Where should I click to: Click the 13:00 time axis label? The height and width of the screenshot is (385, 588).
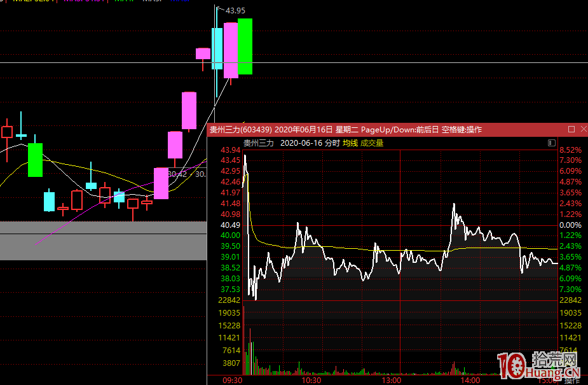pyautogui.click(x=392, y=381)
